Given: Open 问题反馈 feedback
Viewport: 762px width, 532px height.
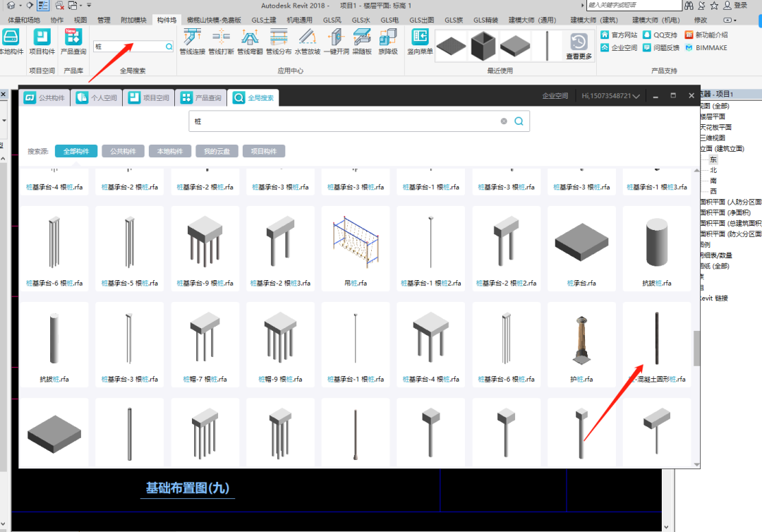Looking at the screenshot, I should [660, 47].
